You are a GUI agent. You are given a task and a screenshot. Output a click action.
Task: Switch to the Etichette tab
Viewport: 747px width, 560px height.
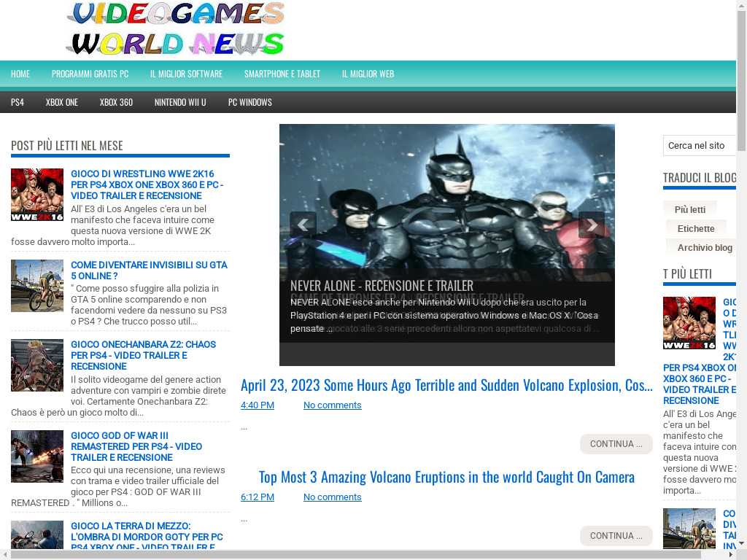(x=696, y=229)
